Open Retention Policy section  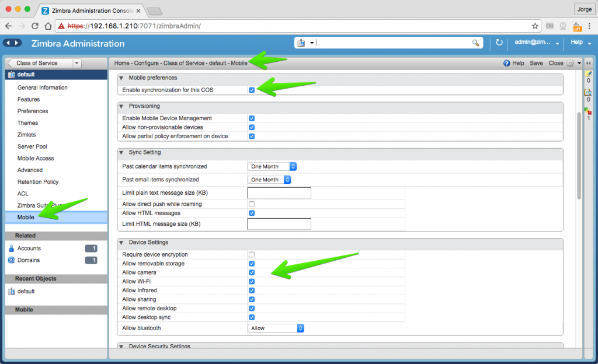[38, 182]
